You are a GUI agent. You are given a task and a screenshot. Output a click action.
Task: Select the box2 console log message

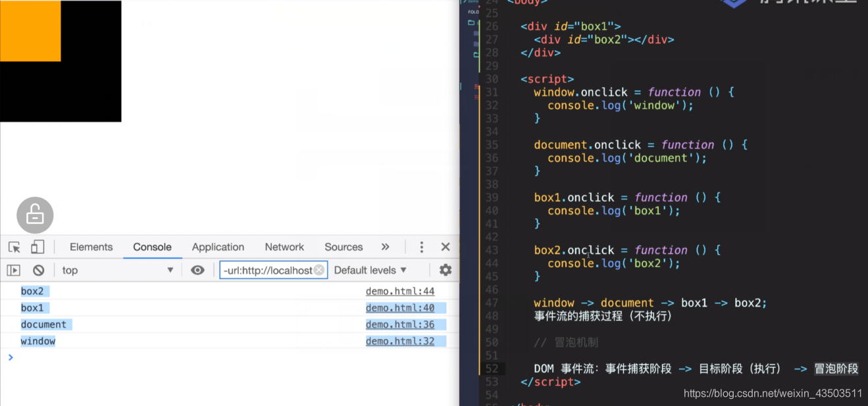32,292
